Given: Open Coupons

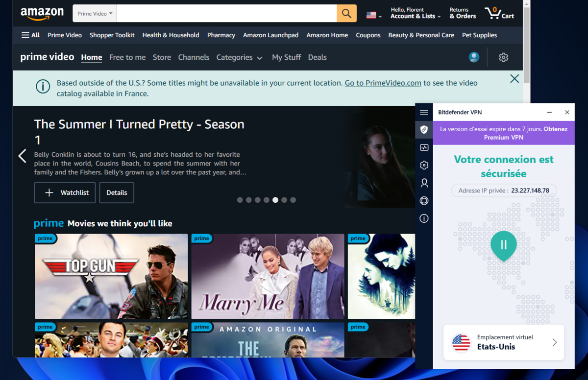Looking at the screenshot, I should coord(368,35).
